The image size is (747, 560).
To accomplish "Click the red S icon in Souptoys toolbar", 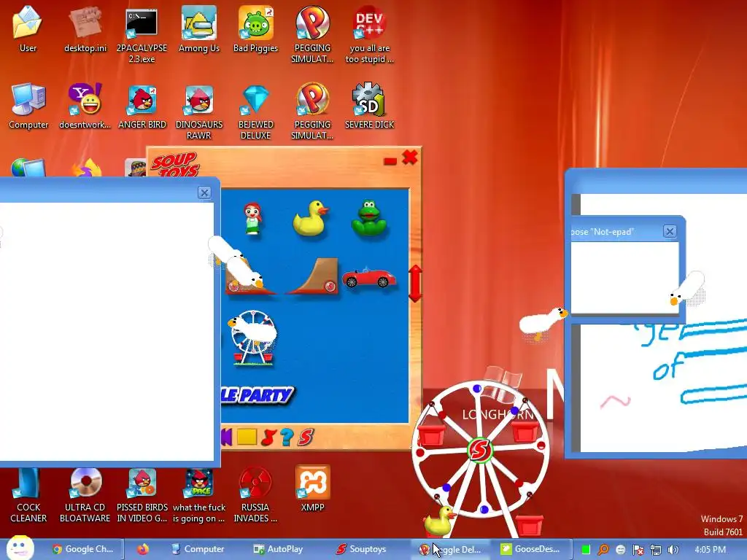I will 306,437.
